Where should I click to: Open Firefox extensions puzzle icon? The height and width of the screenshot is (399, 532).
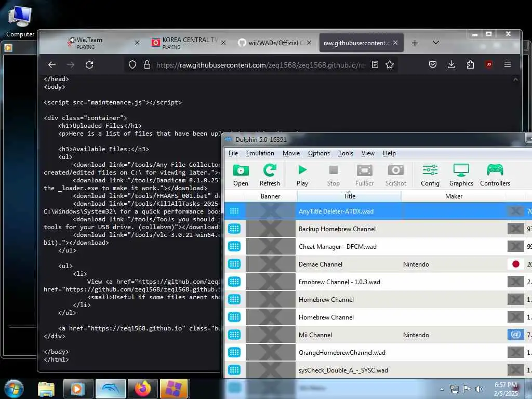point(470,64)
